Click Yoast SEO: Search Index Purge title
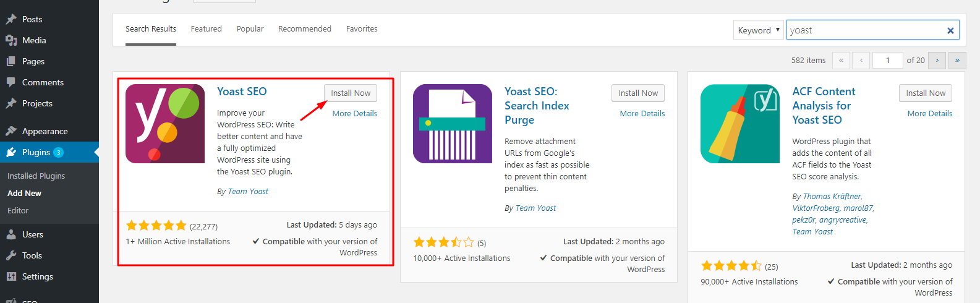 (x=537, y=106)
